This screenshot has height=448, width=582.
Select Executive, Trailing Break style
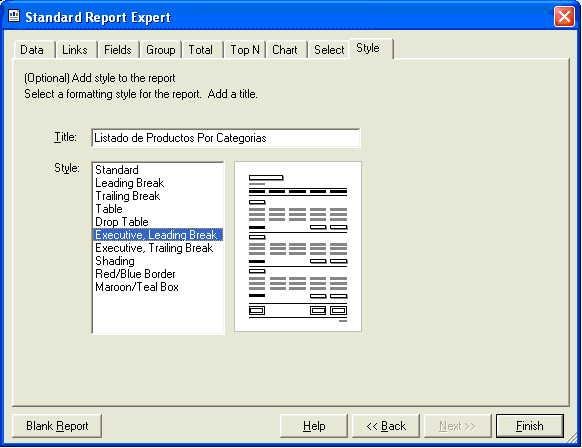[x=154, y=248]
